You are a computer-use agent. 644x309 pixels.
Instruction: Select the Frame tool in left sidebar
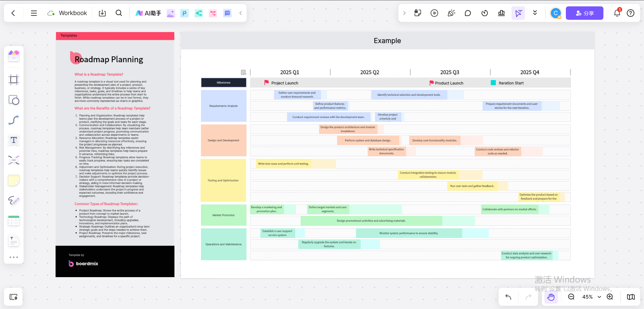[x=14, y=80]
